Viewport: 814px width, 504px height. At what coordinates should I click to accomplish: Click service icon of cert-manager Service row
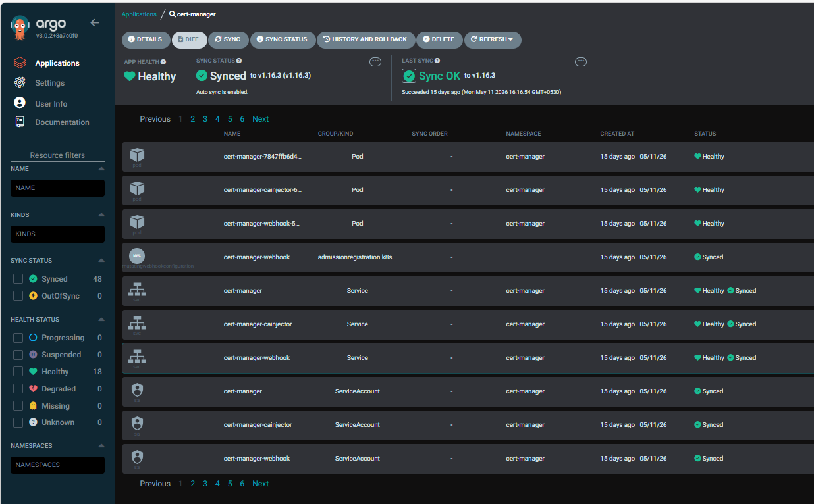click(x=137, y=290)
